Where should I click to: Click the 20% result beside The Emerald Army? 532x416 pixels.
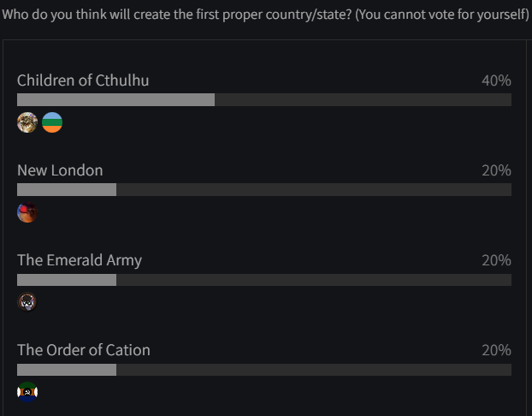[496, 260]
